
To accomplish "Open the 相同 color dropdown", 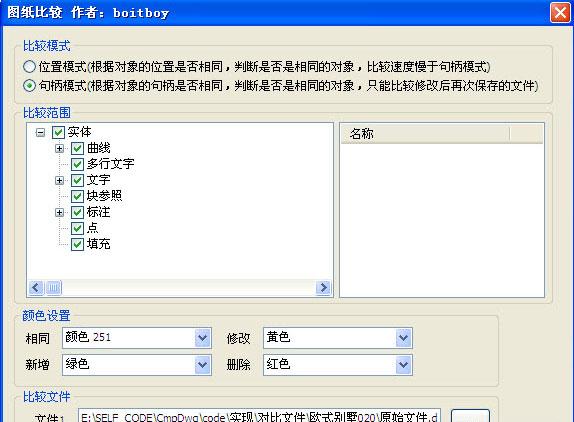I will [x=203, y=338].
